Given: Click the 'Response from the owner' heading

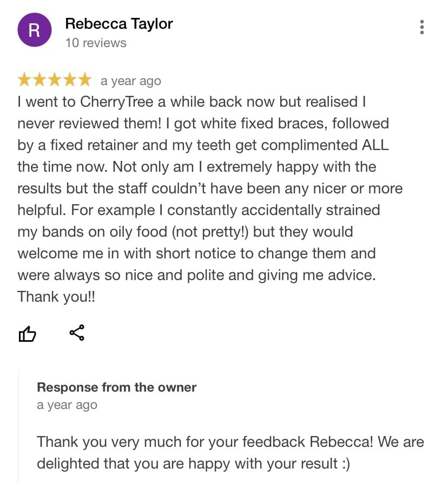Looking at the screenshot, I should coord(116,387).
